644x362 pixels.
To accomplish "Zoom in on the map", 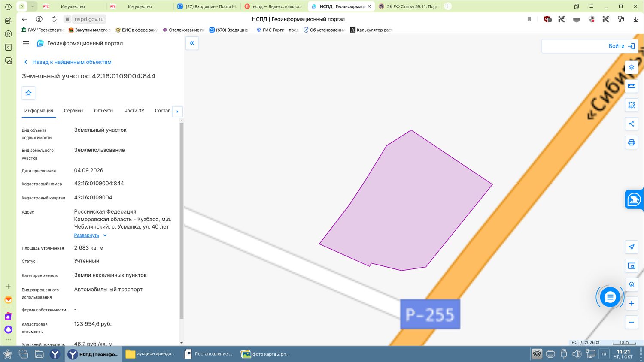I will coord(632,303).
